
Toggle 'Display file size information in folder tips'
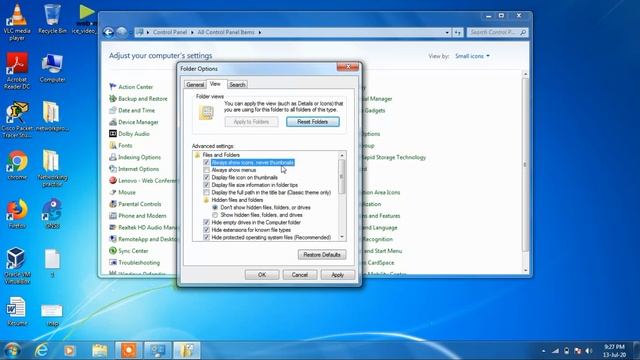pos(207,185)
